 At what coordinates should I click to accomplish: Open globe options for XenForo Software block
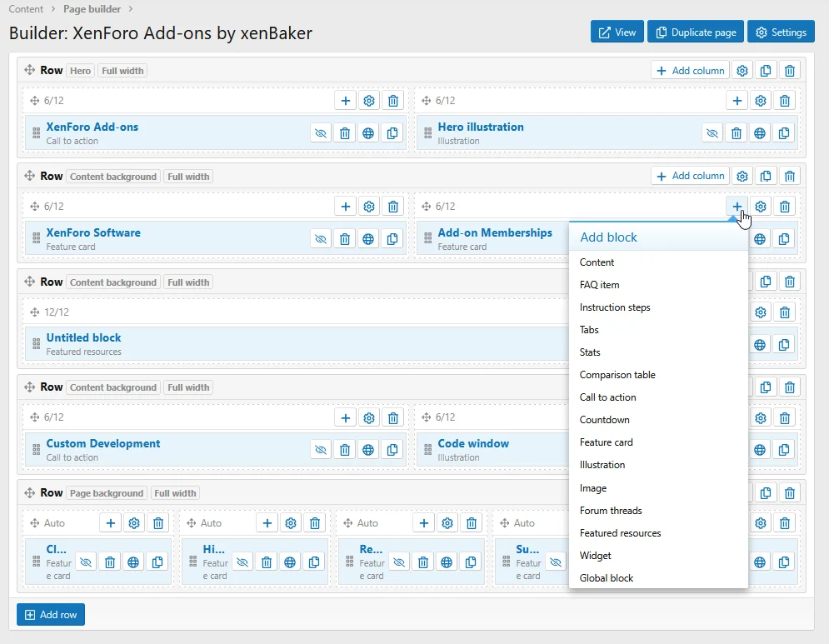pos(368,239)
